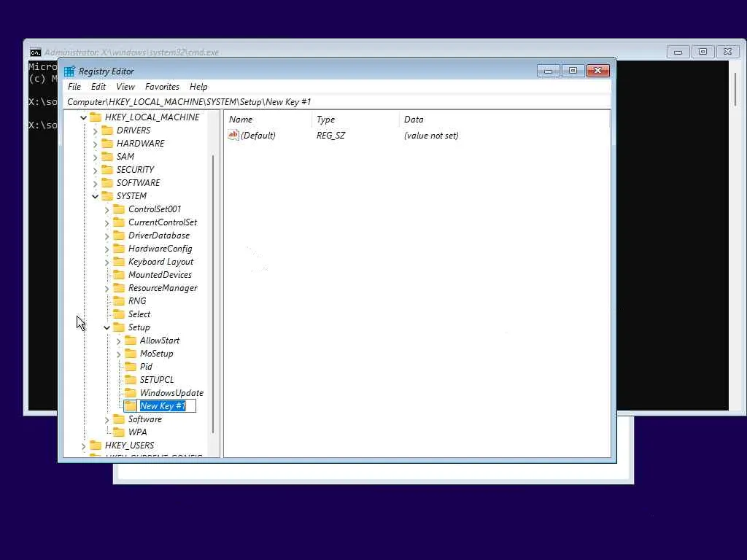747x560 pixels.
Task: Expand the SOFTWARE key
Action: [x=96, y=183]
